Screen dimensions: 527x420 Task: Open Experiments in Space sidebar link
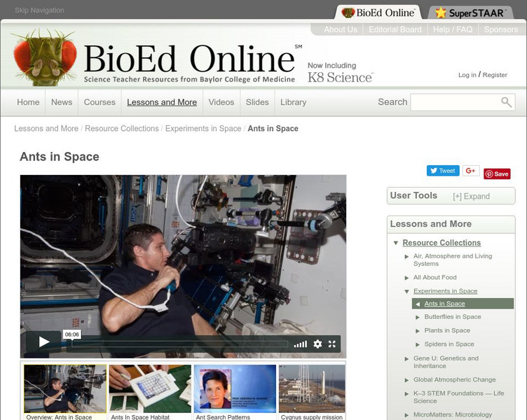tap(445, 291)
